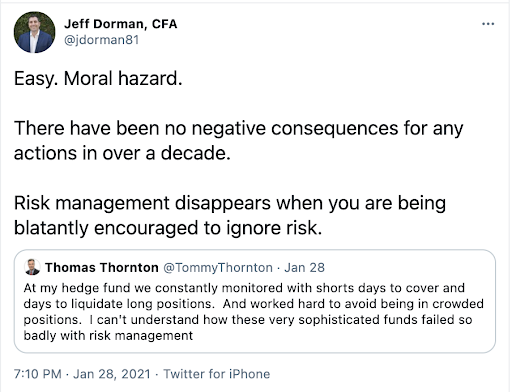The image size is (512, 392).
Task: Open the Jan 28 date on the quoted tweet
Action: point(304,267)
